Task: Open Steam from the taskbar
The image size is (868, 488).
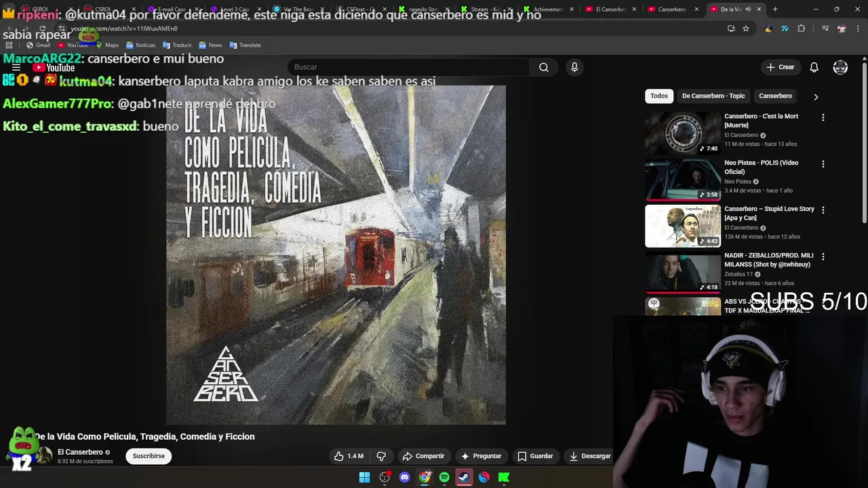Action: tap(464, 477)
